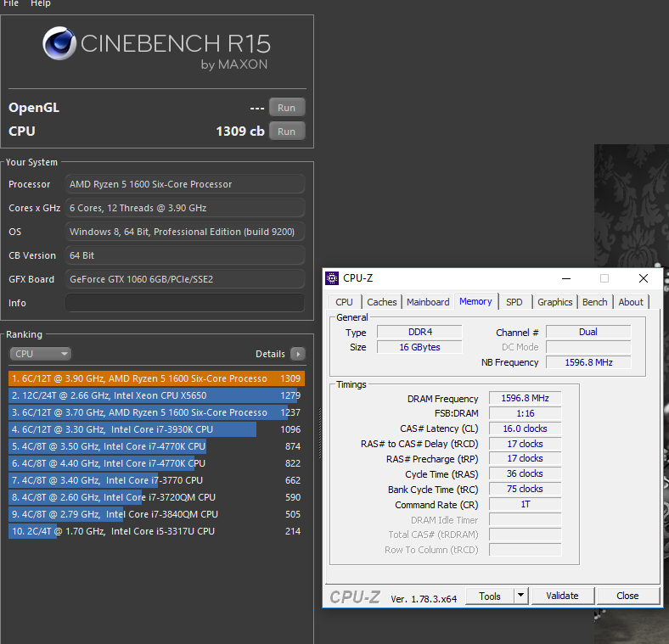Click the tRCD 17 clocks value

526,444
